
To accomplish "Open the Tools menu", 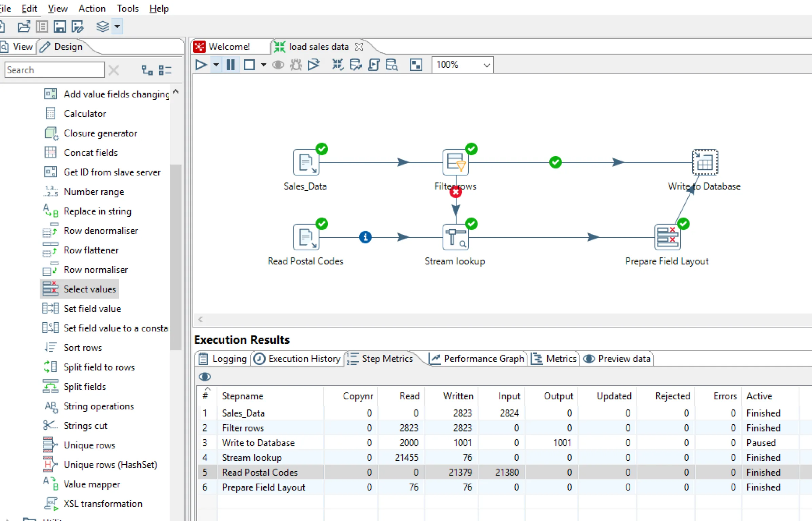I will [127, 8].
